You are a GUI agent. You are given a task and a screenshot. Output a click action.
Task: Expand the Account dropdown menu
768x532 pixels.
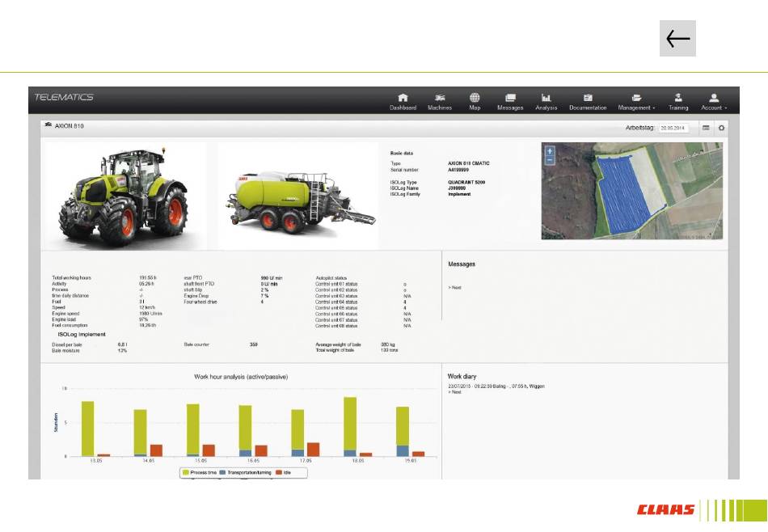point(714,102)
